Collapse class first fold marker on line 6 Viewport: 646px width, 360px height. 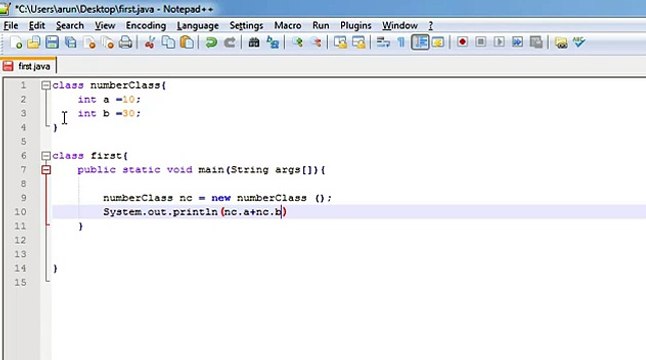(x=46, y=156)
